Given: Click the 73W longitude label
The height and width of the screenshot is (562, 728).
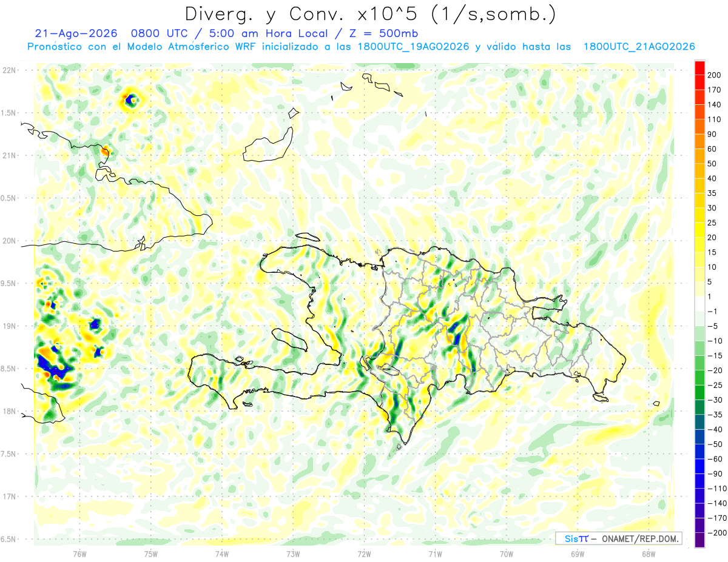Looking at the screenshot, I should [x=293, y=554].
